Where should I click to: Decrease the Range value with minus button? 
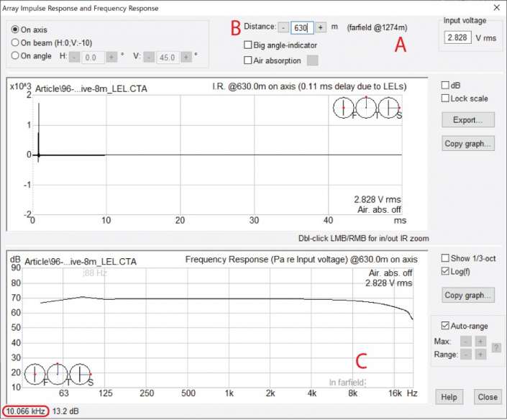click(x=465, y=355)
